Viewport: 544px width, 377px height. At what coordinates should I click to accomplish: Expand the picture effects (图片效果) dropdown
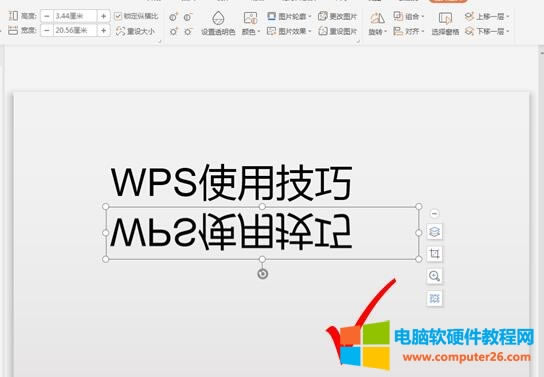289,31
